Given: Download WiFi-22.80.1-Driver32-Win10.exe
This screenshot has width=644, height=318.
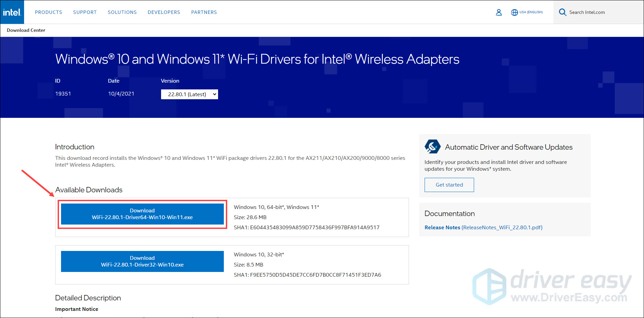Looking at the screenshot, I should [x=142, y=261].
